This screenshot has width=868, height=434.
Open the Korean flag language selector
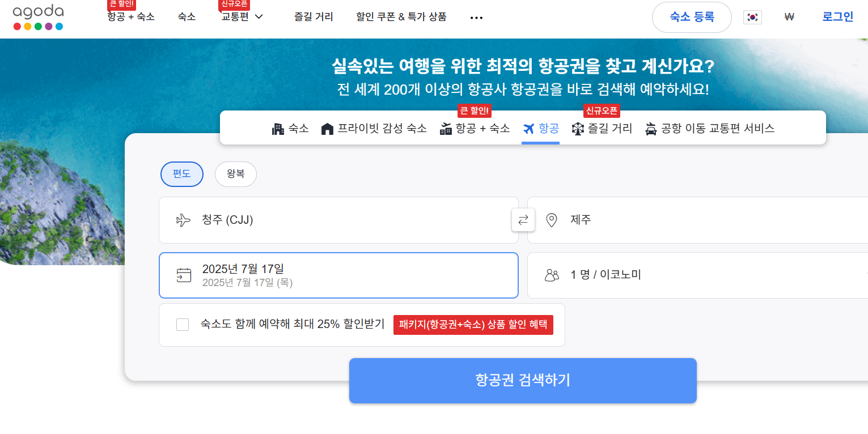(x=752, y=17)
